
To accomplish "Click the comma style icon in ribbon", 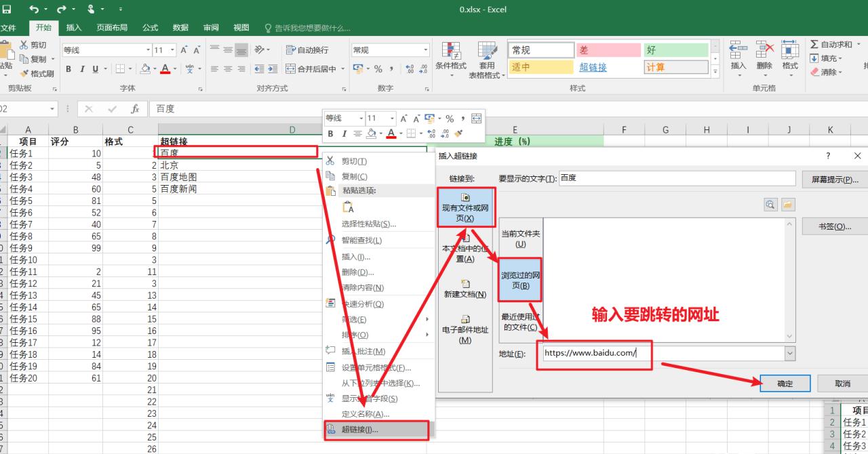I will (392, 68).
